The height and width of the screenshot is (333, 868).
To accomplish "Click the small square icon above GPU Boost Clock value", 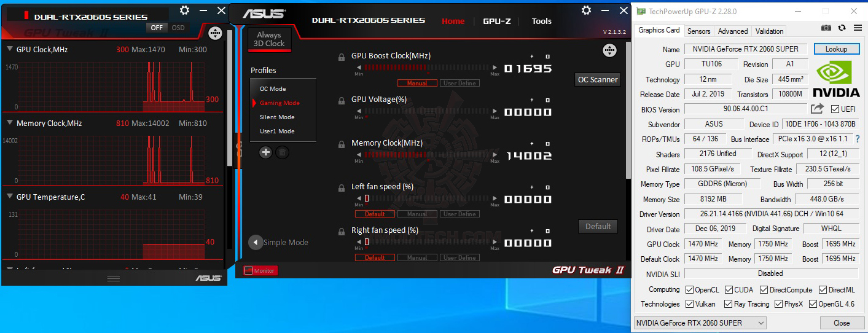I will pyautogui.click(x=548, y=56).
